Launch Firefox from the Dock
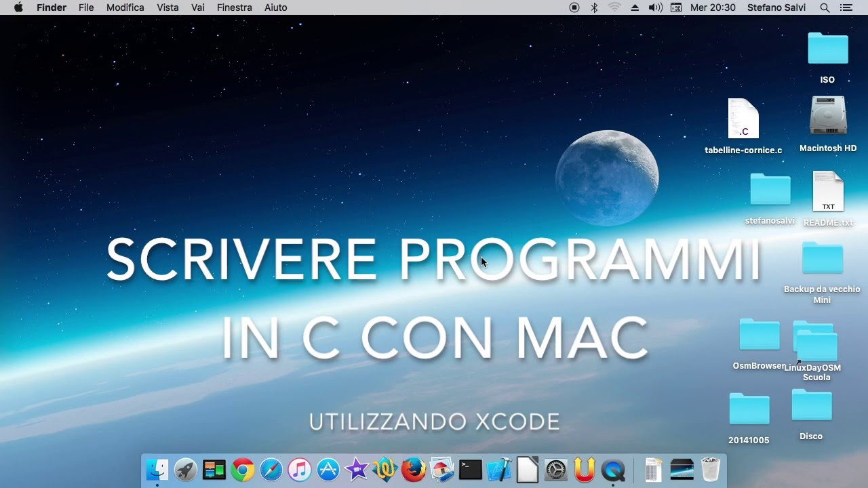 point(413,469)
